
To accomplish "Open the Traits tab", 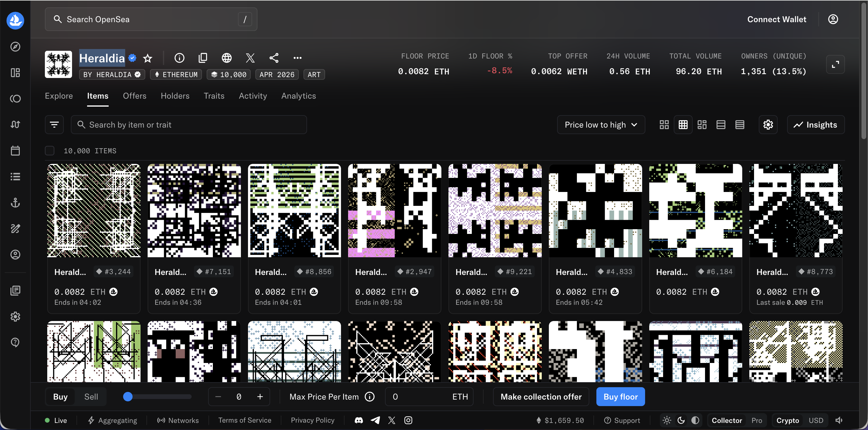I will (x=214, y=96).
